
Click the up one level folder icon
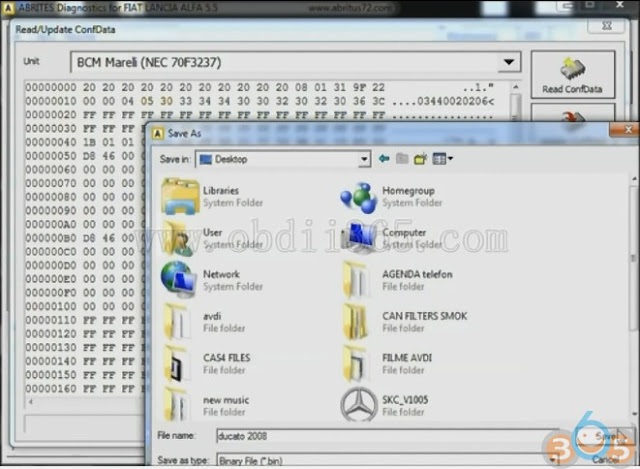pos(402,159)
